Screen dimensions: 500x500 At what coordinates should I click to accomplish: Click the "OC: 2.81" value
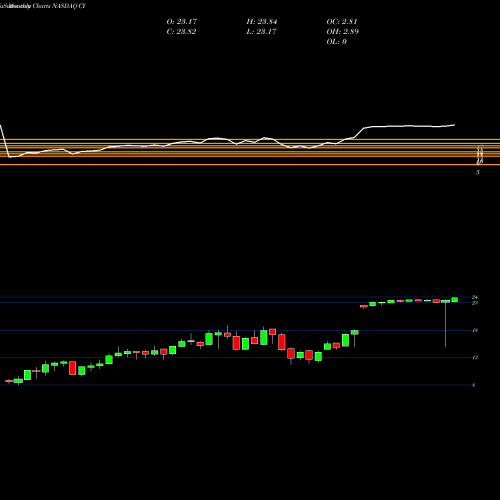(x=342, y=22)
